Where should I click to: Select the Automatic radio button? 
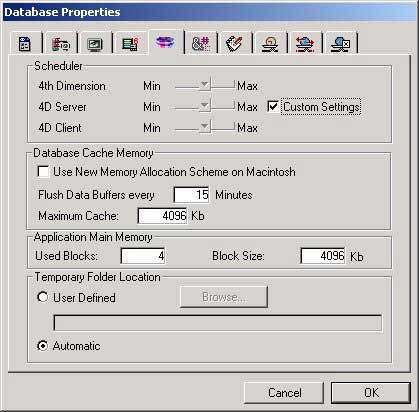42,346
